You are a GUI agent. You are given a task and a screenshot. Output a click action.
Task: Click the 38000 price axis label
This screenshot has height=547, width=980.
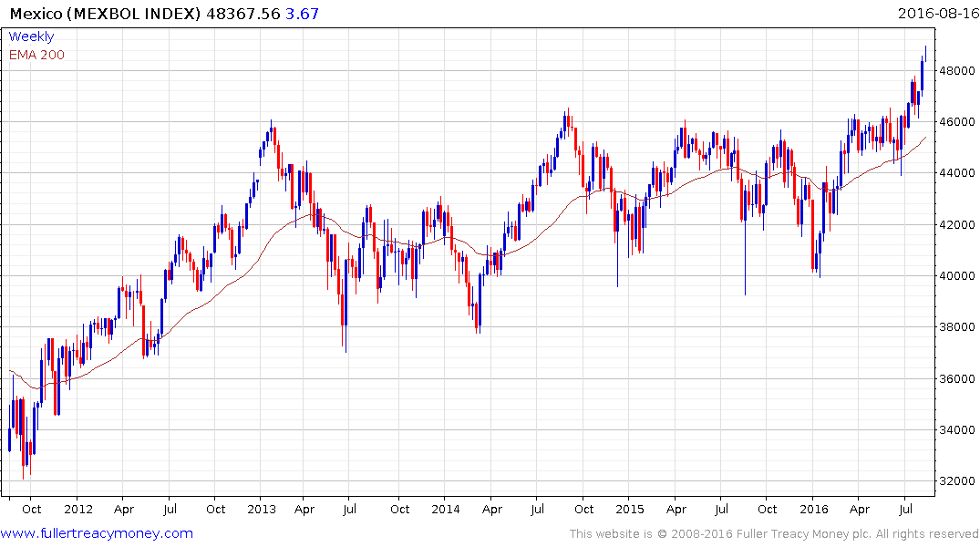957,327
